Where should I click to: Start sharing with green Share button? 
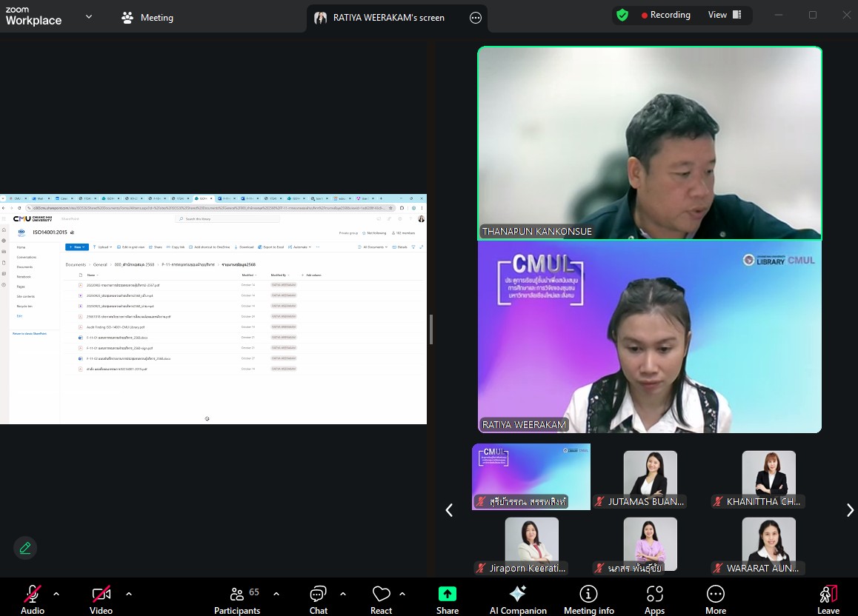point(447,597)
